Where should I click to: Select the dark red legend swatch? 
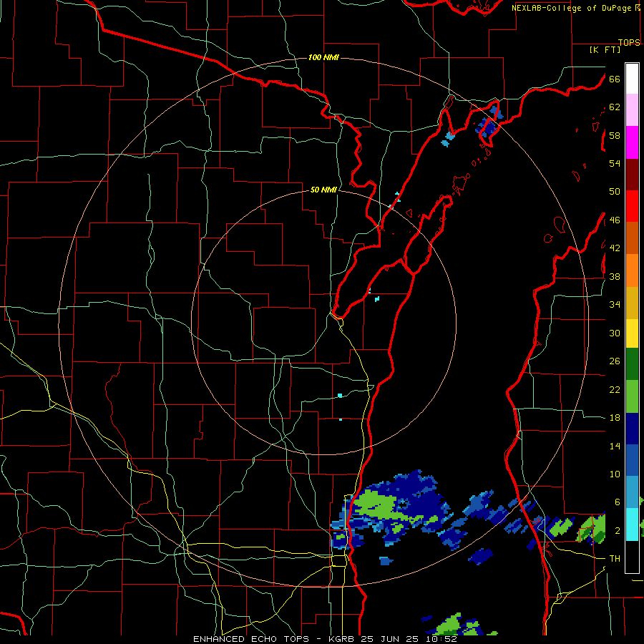click(x=632, y=175)
